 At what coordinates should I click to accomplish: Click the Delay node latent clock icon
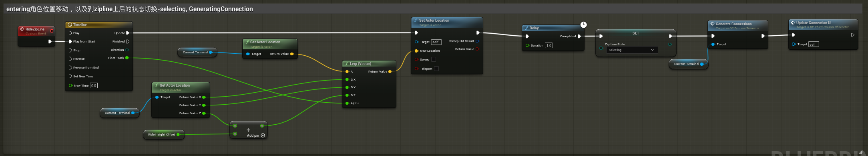point(584,25)
